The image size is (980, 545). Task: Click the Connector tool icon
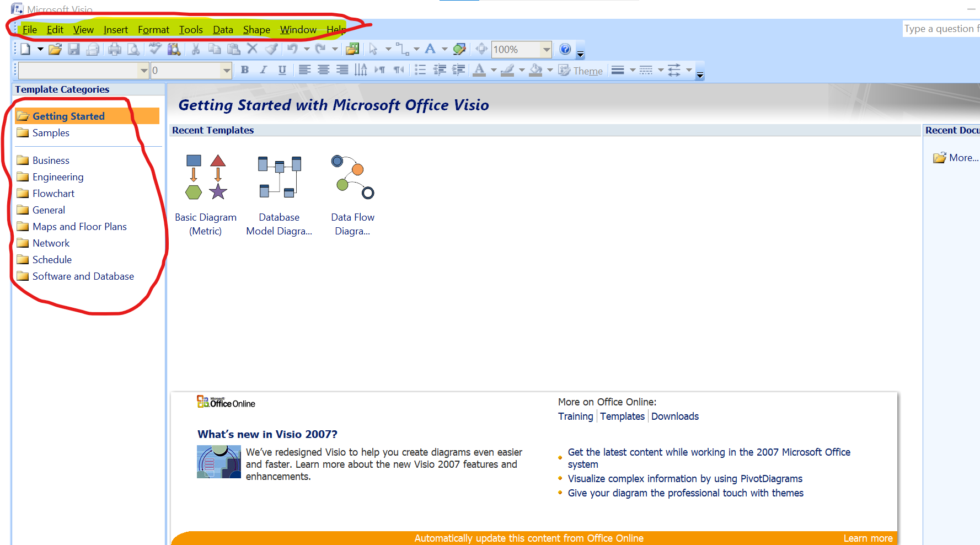pos(403,50)
